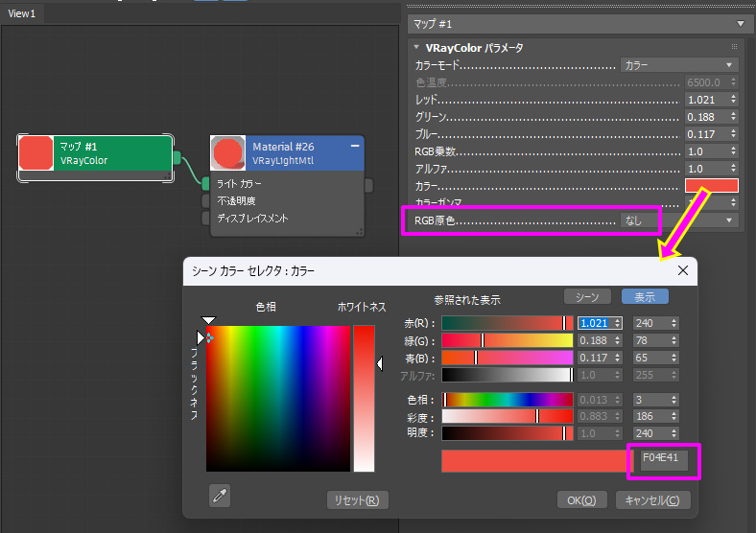Screen dimensions: 756x533
Task: Click the グリーン value field 0.188
Action: [706, 117]
